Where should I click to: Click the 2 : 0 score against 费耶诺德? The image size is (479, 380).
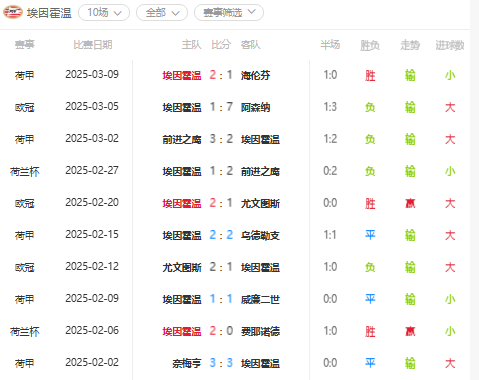point(221,331)
